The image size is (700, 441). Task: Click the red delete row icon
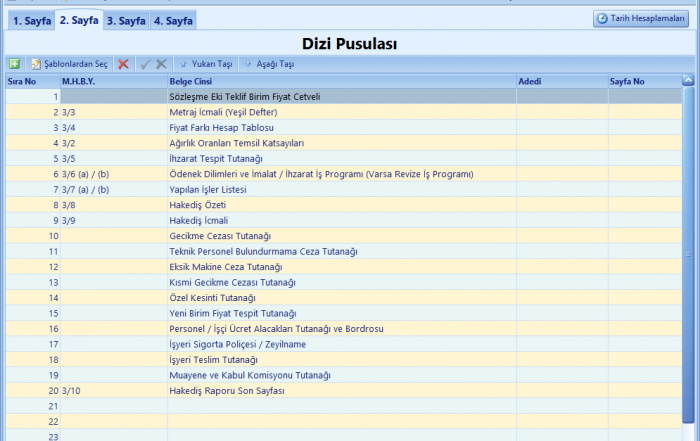[x=123, y=64]
